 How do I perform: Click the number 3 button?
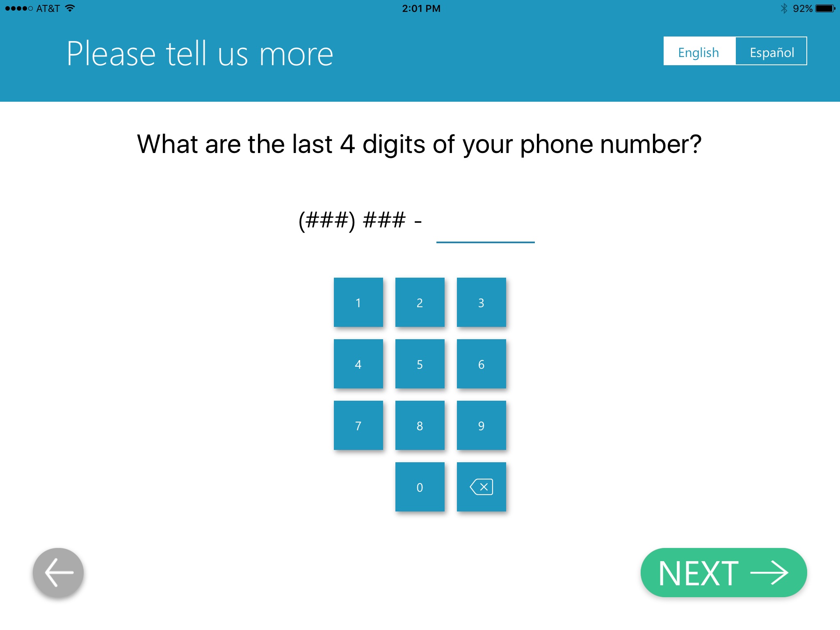click(480, 302)
